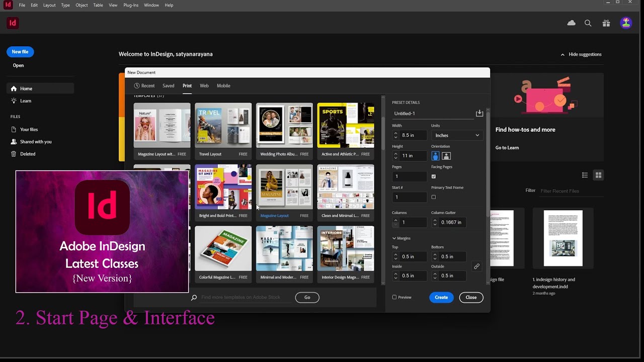This screenshot has height=362, width=644.
Task: Click the Width stepper arrows
Action: point(395,135)
